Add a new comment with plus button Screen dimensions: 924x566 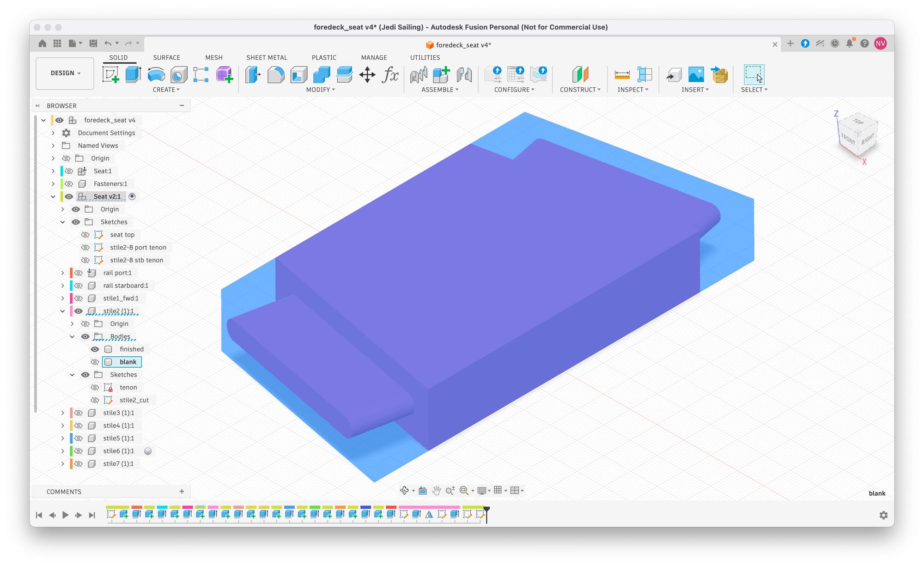182,492
